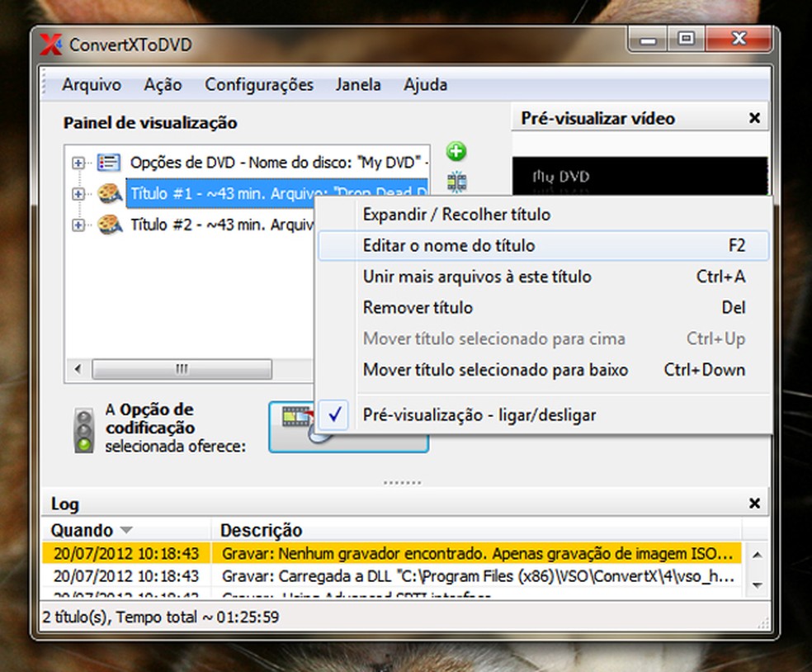Open the Ação menu
Screen dimensions: 812x672
[163, 84]
